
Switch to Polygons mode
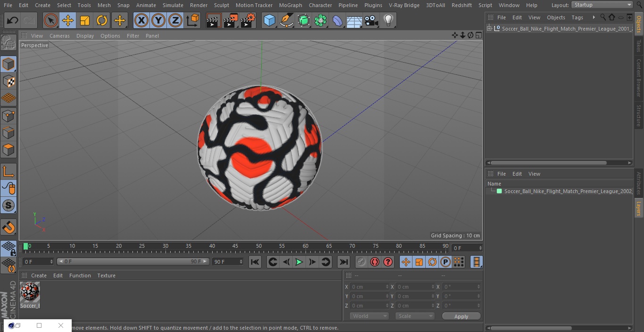pos(8,150)
